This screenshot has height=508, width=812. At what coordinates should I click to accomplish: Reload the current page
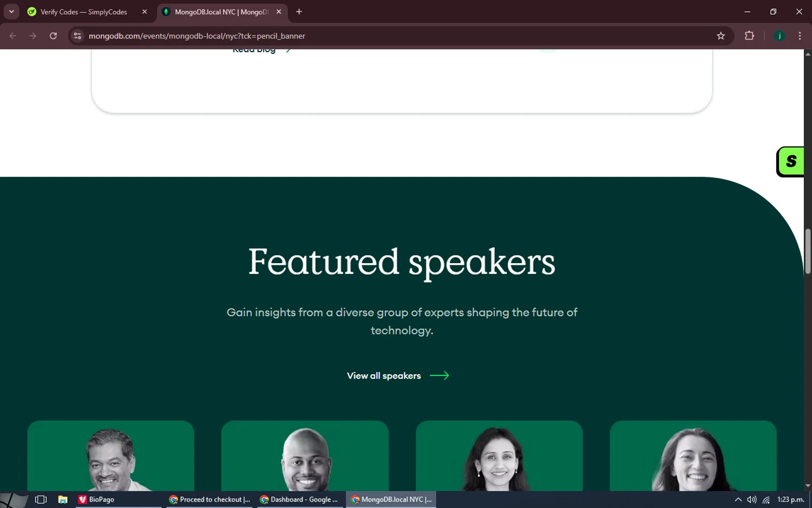tap(53, 36)
